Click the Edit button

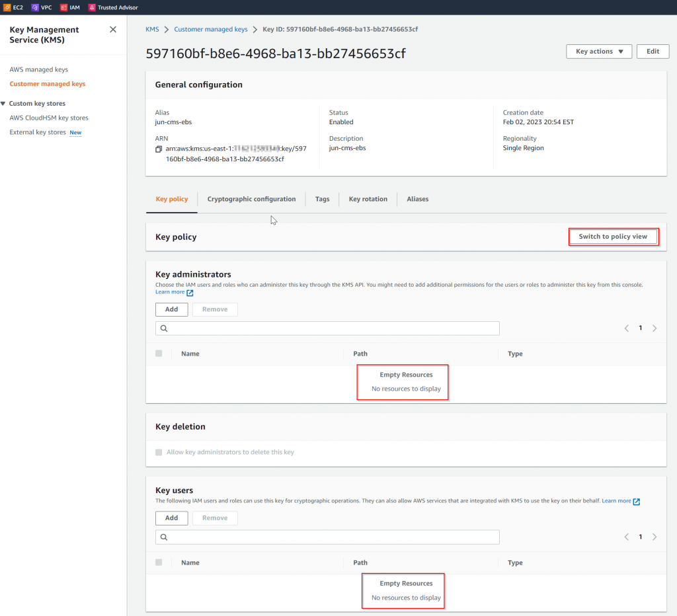653,52
